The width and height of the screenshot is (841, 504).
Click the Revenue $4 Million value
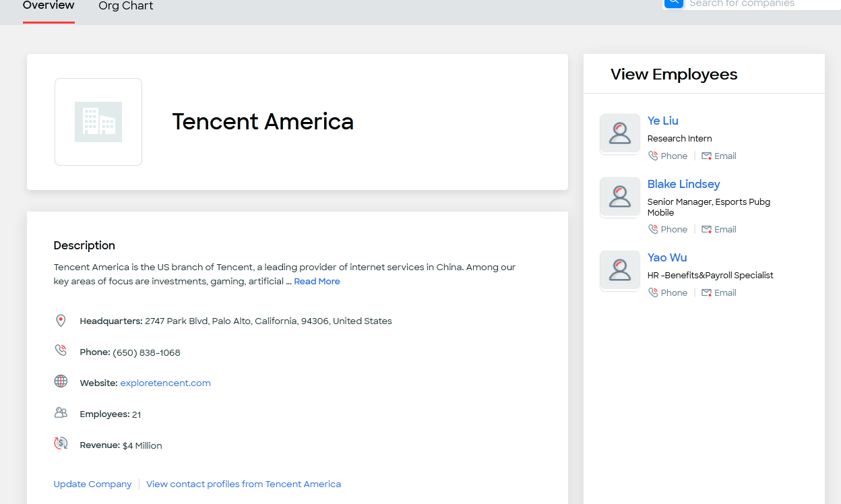[x=142, y=445]
